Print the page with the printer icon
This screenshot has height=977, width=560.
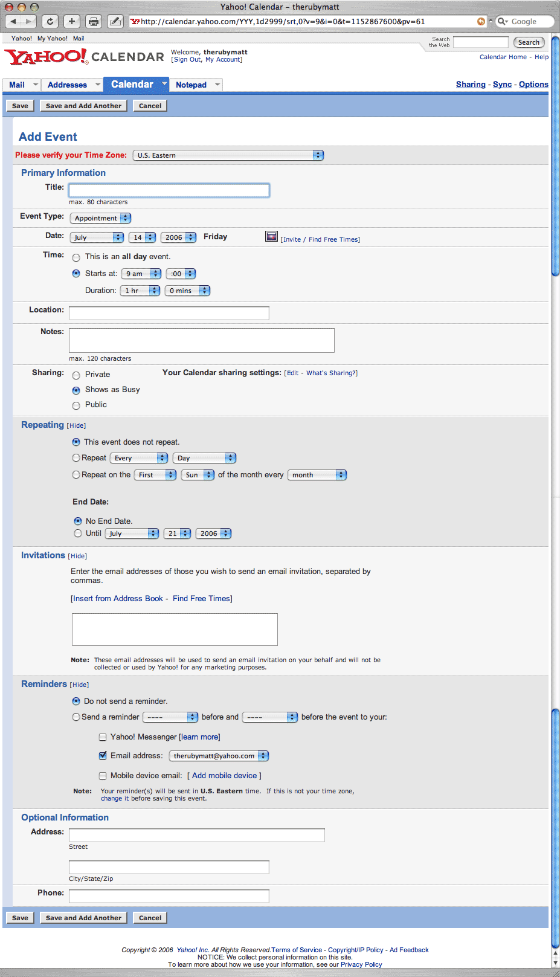click(93, 21)
